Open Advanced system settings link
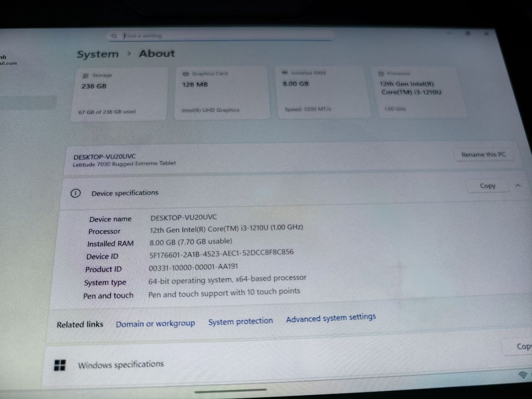Screen dimensions: 532x399 tap(331, 318)
